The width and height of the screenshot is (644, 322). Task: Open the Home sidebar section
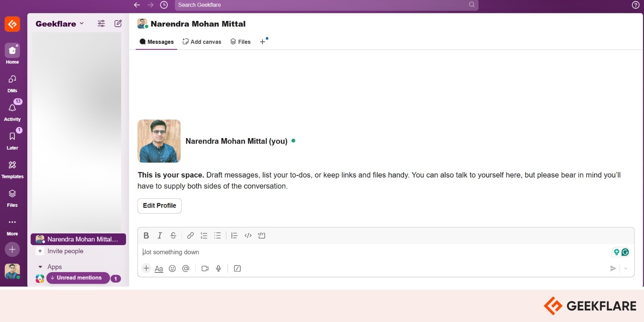(x=12, y=54)
